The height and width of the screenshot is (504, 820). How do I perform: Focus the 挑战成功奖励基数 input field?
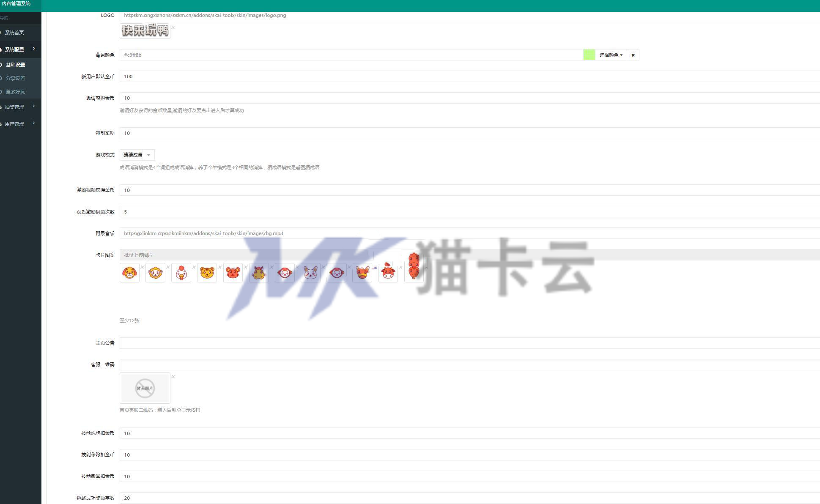(469, 498)
